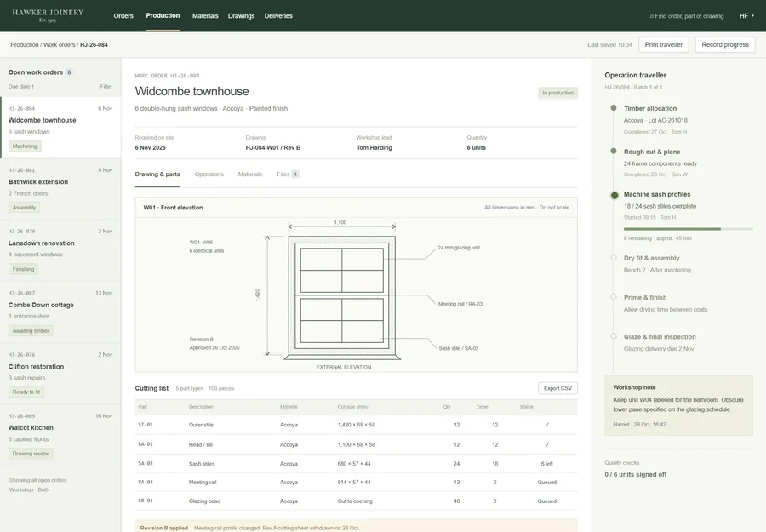Select the ST-01 Outer stile row
This screenshot has height=532, width=766.
356,425
